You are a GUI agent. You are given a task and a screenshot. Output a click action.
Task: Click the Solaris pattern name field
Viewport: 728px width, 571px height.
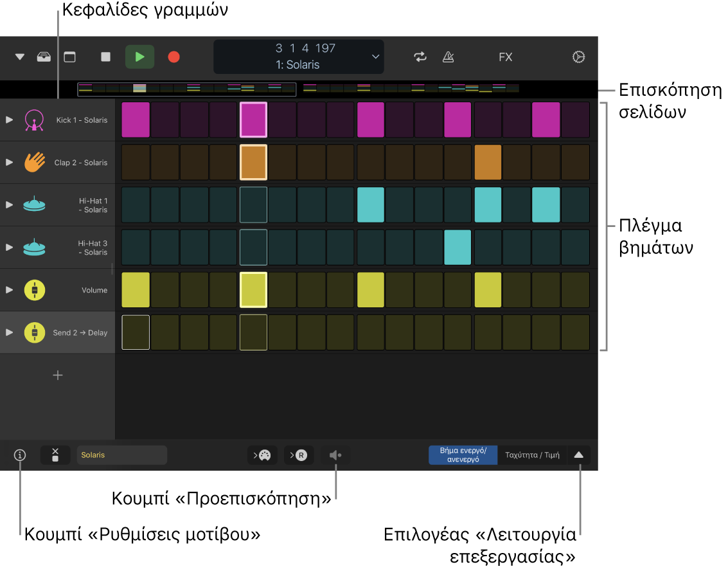pos(121,455)
